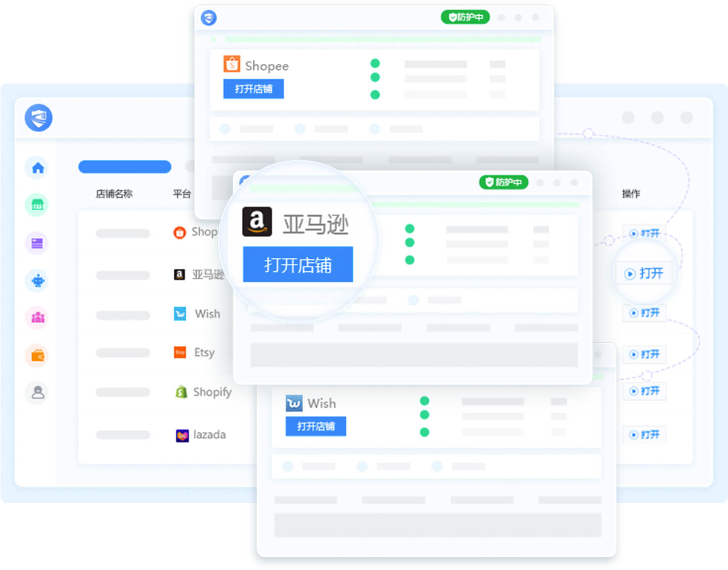The image size is (728, 570).
Task: Click the Wish platform name in list
Action: pyautogui.click(x=207, y=314)
